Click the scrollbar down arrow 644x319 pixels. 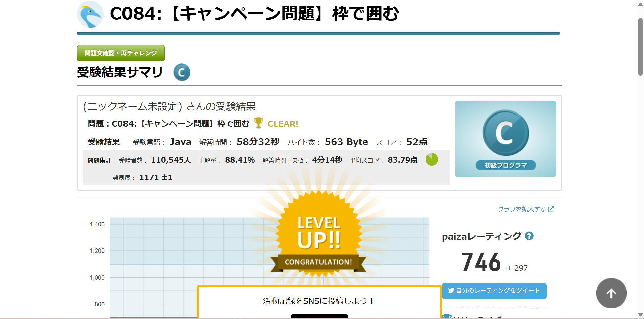[x=640, y=315]
